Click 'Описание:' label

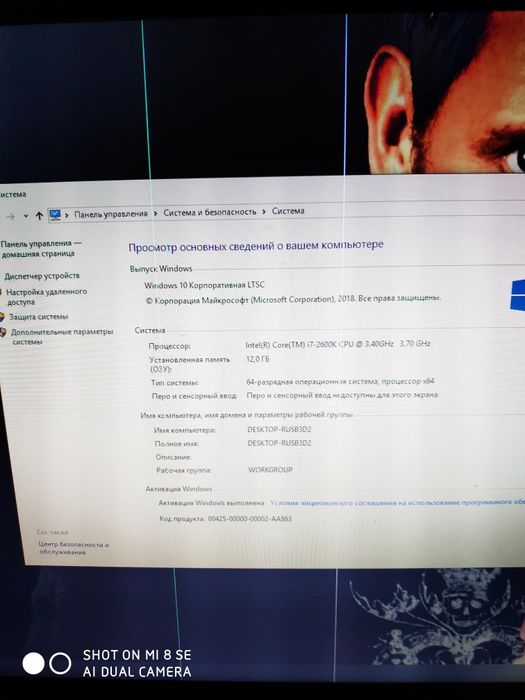tap(173, 457)
